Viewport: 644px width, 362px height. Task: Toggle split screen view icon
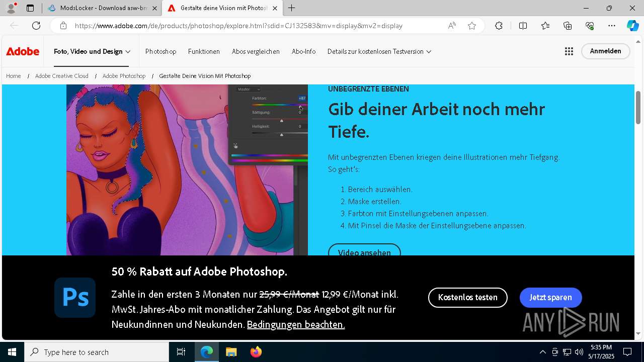(x=523, y=26)
